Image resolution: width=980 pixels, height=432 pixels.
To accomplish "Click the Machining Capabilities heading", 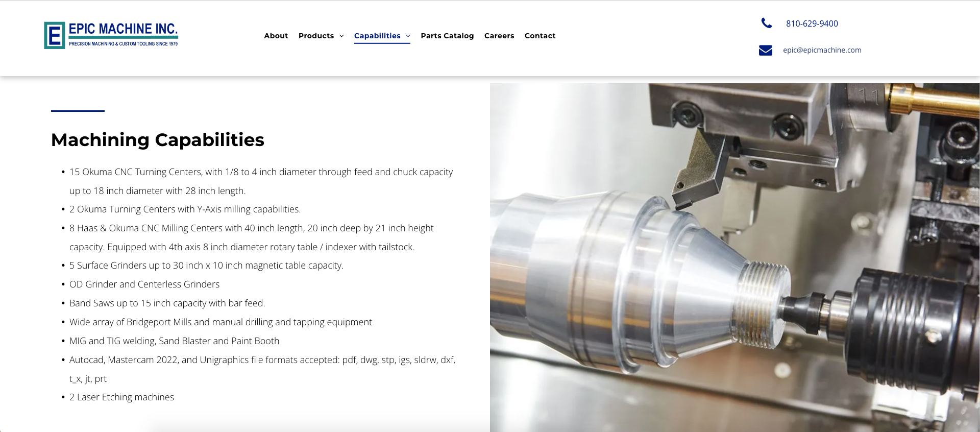I will 158,140.
